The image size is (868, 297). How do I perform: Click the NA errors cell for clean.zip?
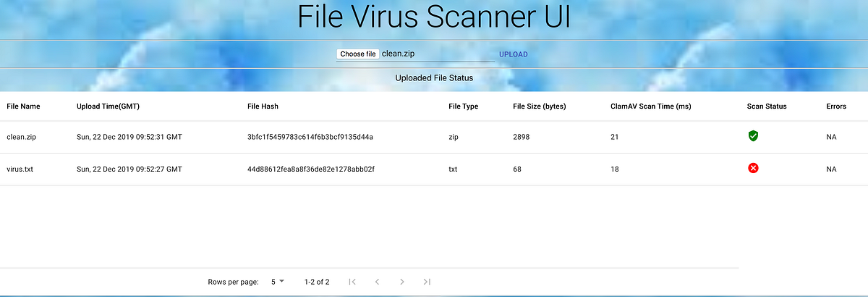pyautogui.click(x=831, y=136)
